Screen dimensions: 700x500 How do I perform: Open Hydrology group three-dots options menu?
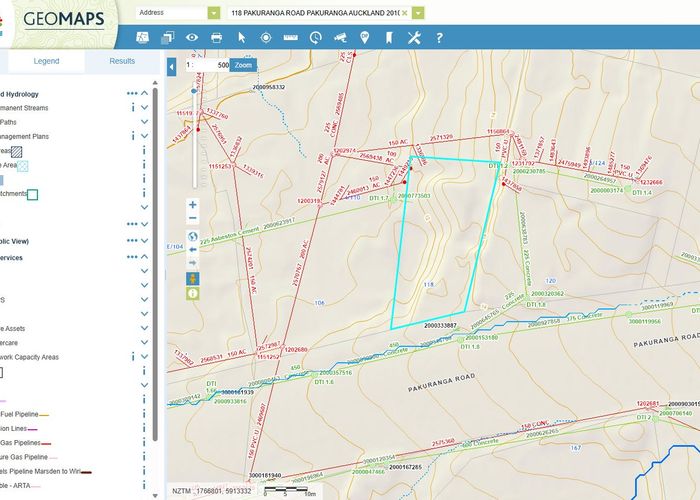pos(131,94)
